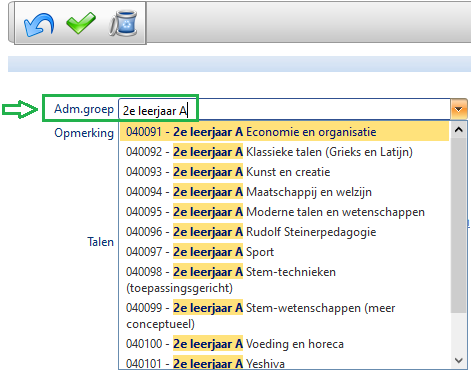Viewport: 471px width, 373px height.
Task: Select 040101 2e leerjaar A Yeshiva
Action: (x=284, y=363)
